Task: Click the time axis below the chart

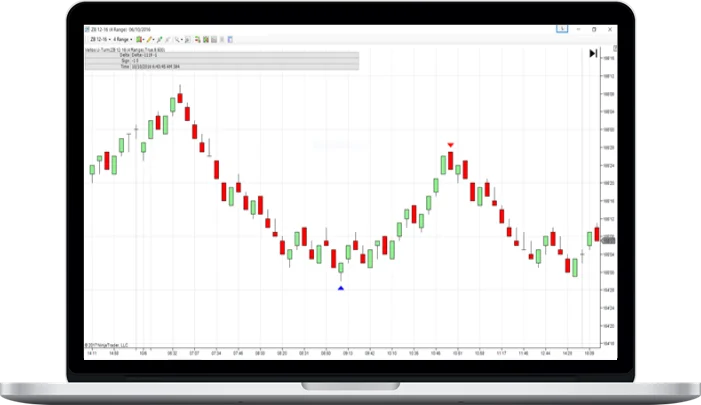Action: [340, 353]
